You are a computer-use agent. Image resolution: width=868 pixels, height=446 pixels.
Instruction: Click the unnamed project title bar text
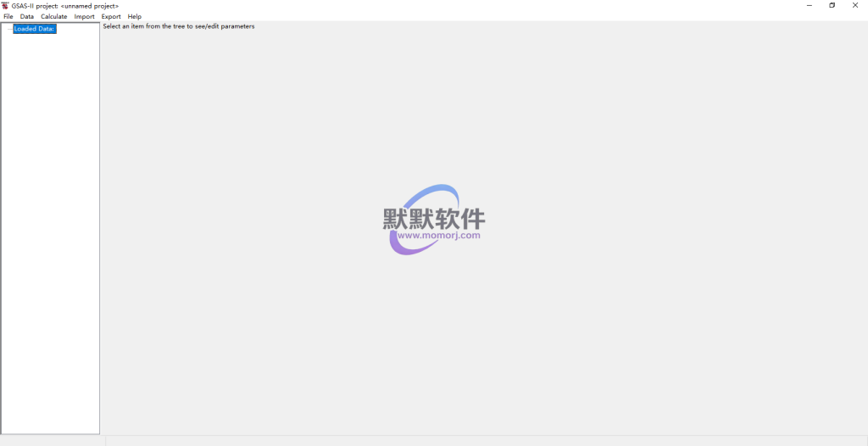[90, 6]
